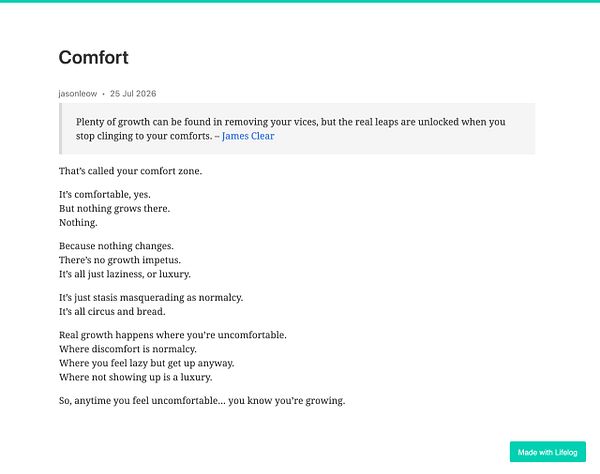Click the teal top progress bar
Image resolution: width=600 pixels, height=474 pixels.
point(300,1)
